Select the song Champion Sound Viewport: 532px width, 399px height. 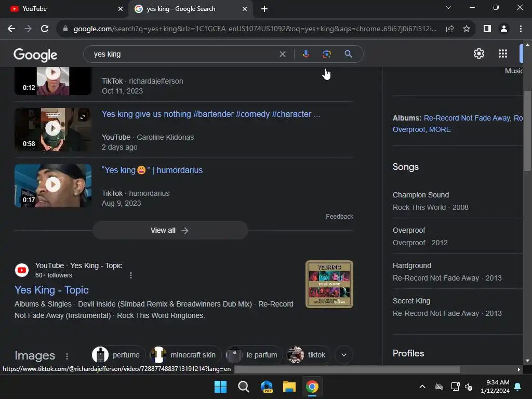click(421, 195)
